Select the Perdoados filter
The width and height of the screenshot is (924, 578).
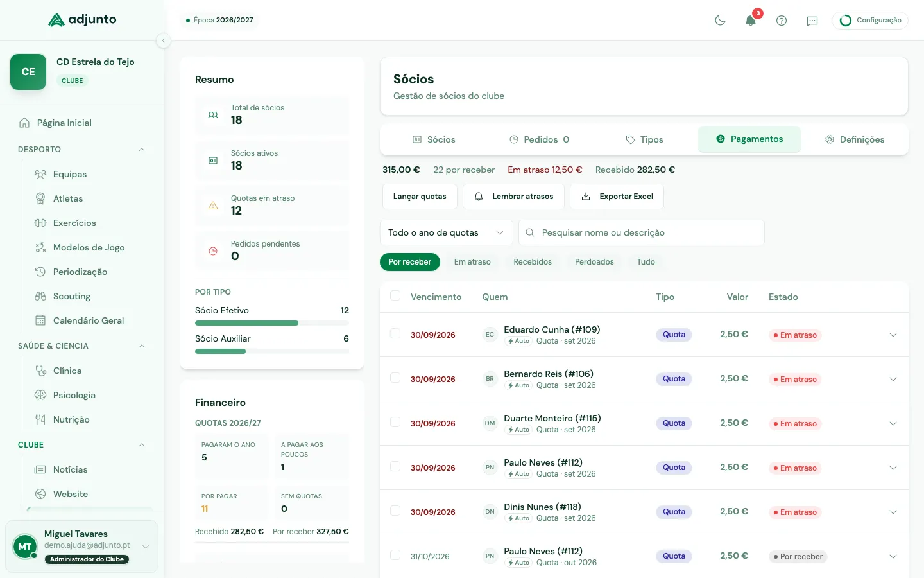tap(594, 262)
